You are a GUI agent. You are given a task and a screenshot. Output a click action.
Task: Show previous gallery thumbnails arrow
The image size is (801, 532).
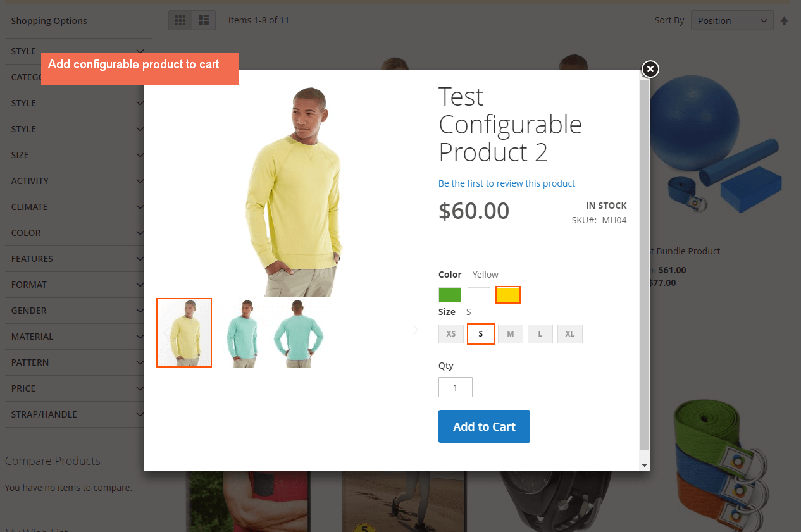(x=166, y=333)
